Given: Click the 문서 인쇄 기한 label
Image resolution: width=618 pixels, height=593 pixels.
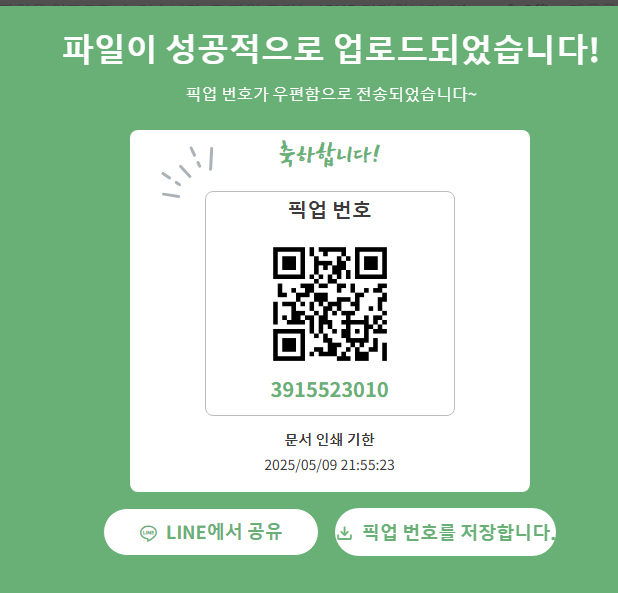Looking at the screenshot, I should click(x=329, y=439).
